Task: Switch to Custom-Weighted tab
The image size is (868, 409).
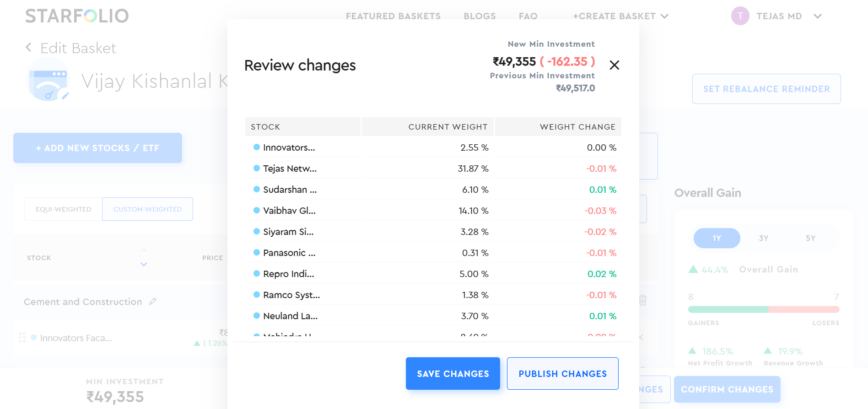Action: tap(147, 209)
